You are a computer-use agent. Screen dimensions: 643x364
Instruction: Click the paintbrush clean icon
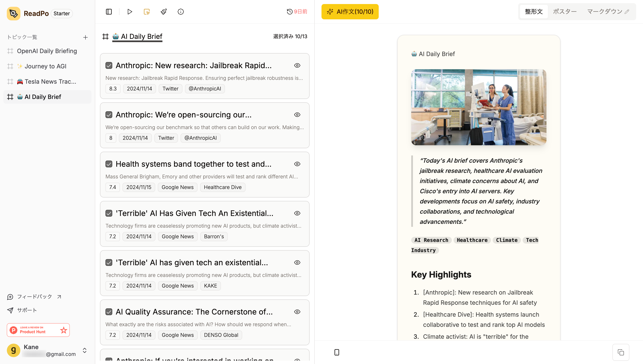point(164,12)
